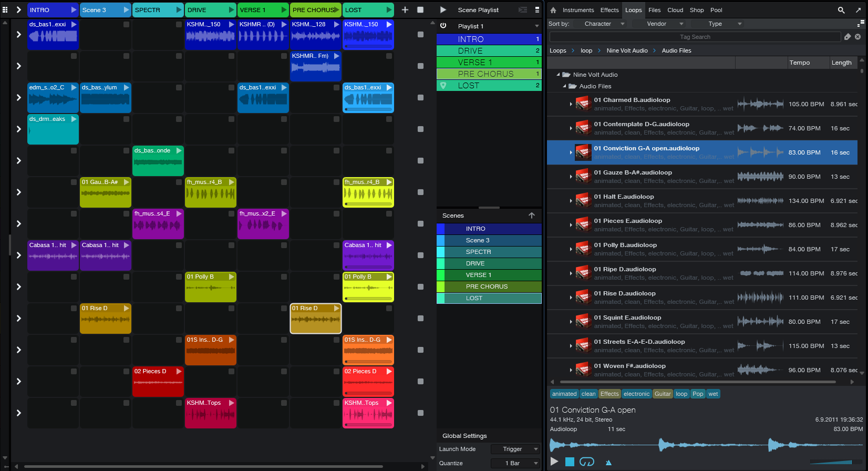Switch to the Instruments browser tab
Viewport: 868px width, 471px height.
click(x=578, y=10)
